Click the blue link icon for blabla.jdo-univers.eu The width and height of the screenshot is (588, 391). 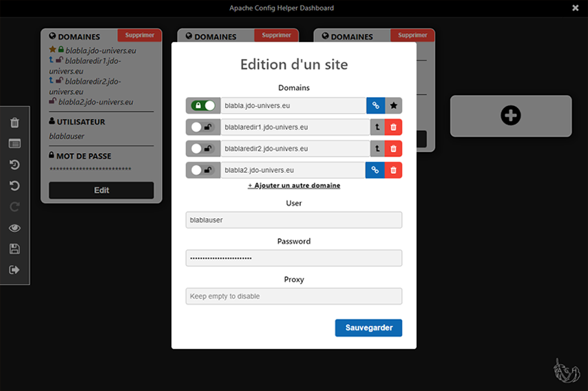point(375,105)
